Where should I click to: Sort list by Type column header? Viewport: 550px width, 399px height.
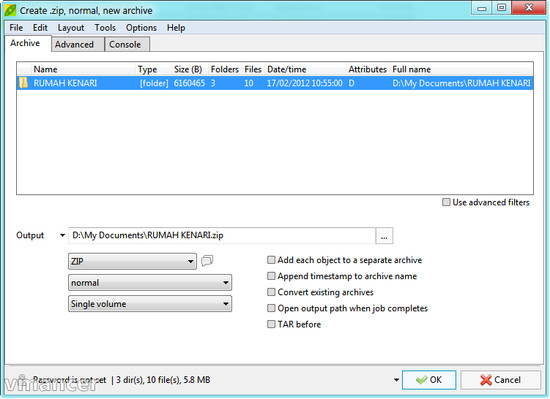(154, 69)
